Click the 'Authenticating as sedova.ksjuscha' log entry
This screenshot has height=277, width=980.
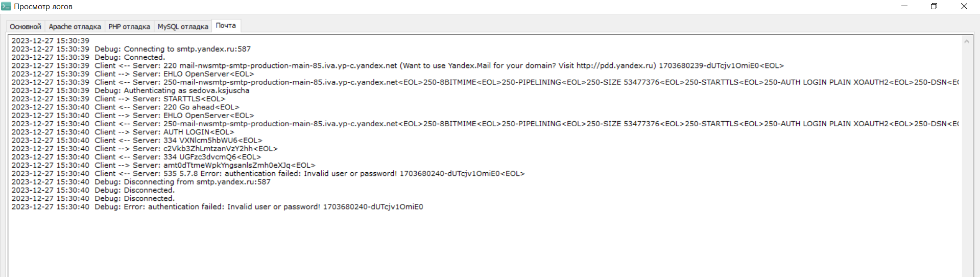[x=186, y=90]
